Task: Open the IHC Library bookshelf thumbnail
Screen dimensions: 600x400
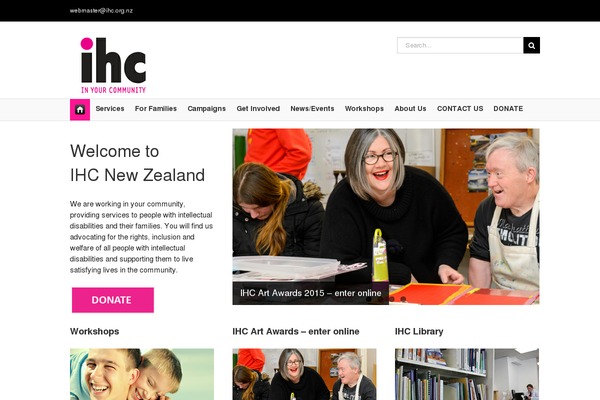Action: 467,374
